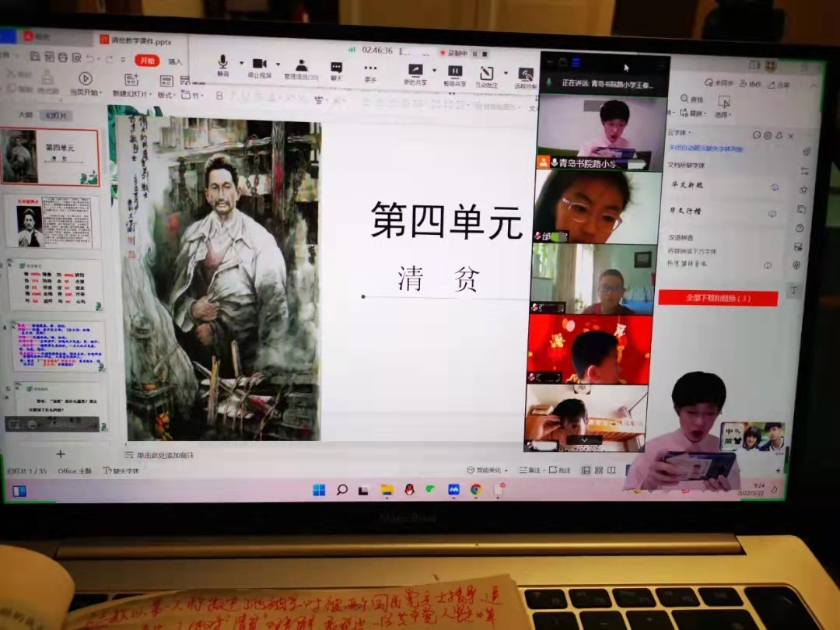Download the 华文行楷 font
The height and width of the screenshot is (630, 840).
coord(772,213)
